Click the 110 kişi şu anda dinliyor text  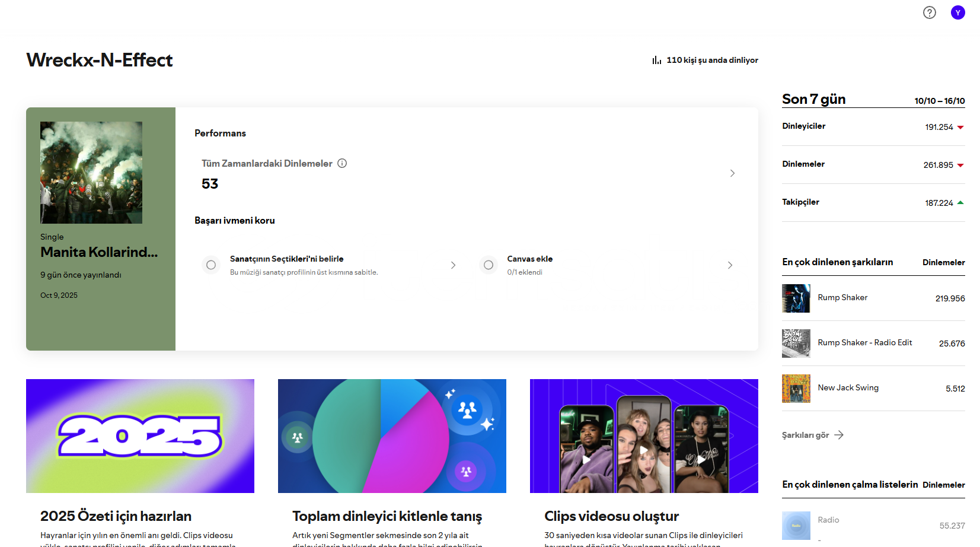pyautogui.click(x=712, y=60)
